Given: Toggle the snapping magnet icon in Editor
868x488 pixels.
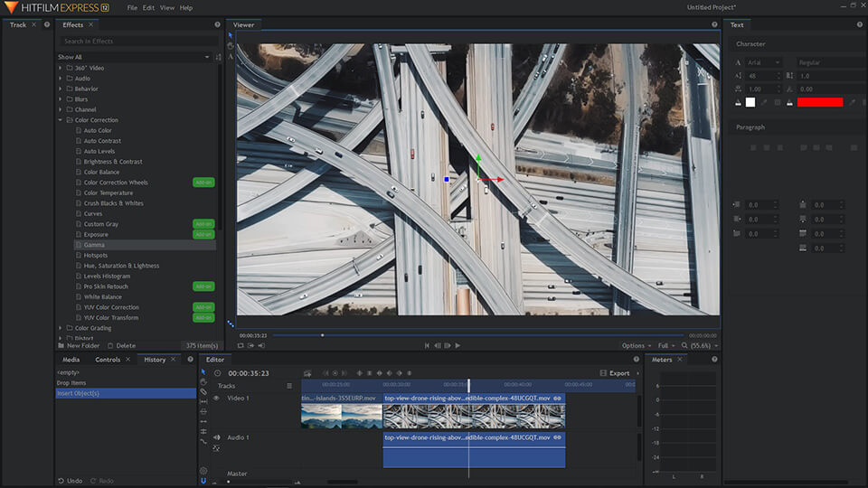Looking at the screenshot, I should [203, 481].
